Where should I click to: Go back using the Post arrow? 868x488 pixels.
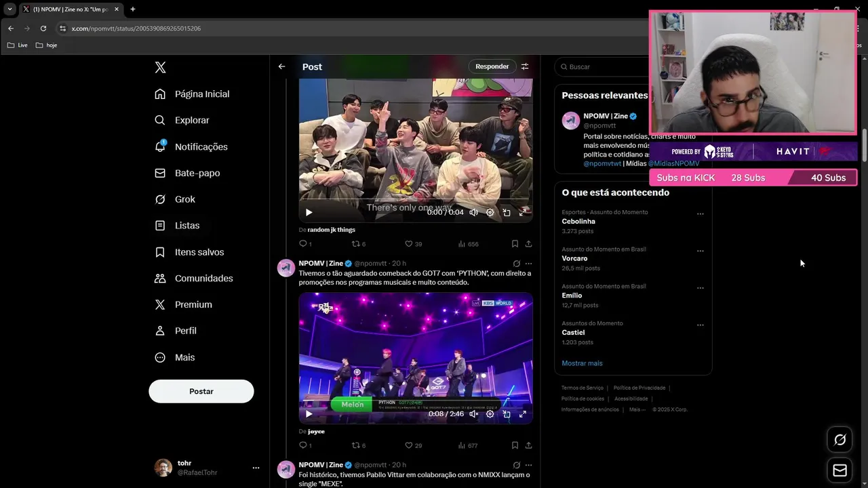281,66
